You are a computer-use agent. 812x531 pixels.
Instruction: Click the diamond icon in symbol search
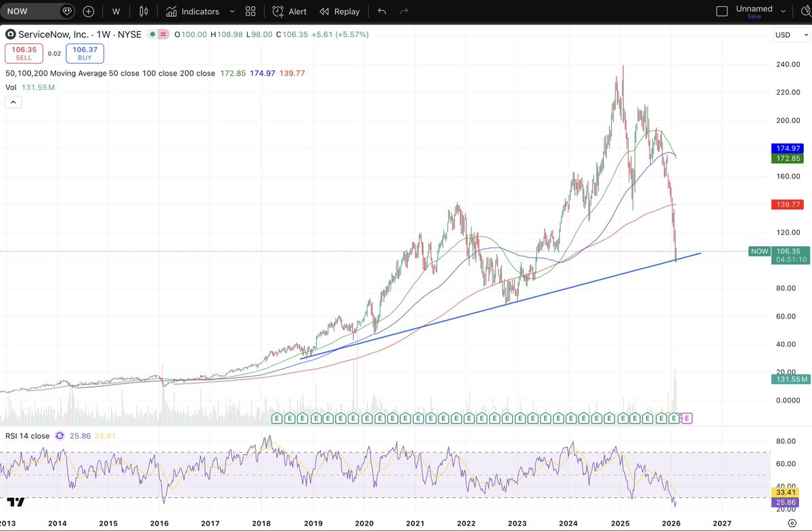tap(66, 11)
